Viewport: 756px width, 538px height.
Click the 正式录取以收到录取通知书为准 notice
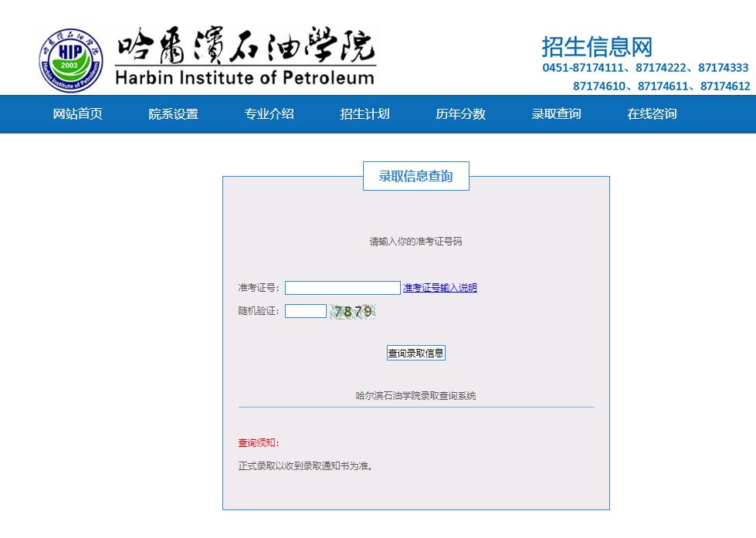305,465
